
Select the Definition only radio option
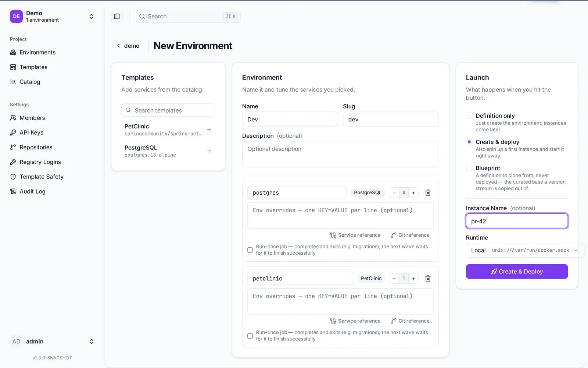(469, 116)
